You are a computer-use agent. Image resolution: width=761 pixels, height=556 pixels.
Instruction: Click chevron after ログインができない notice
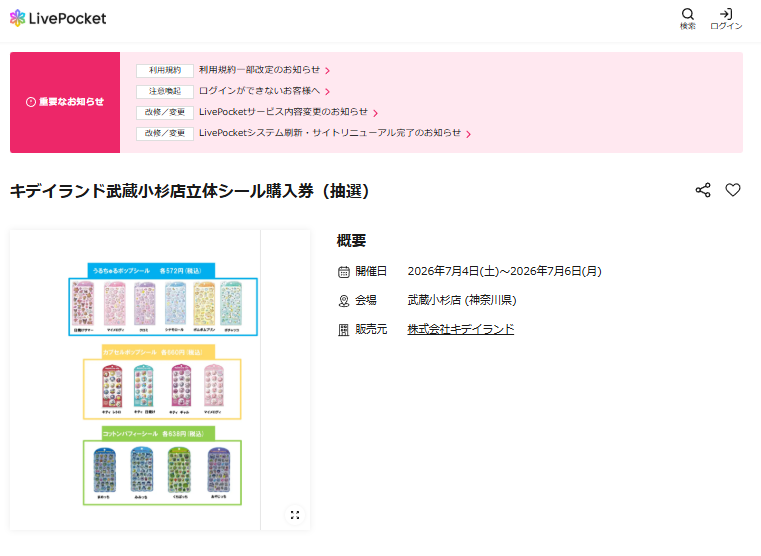pyautogui.click(x=328, y=92)
